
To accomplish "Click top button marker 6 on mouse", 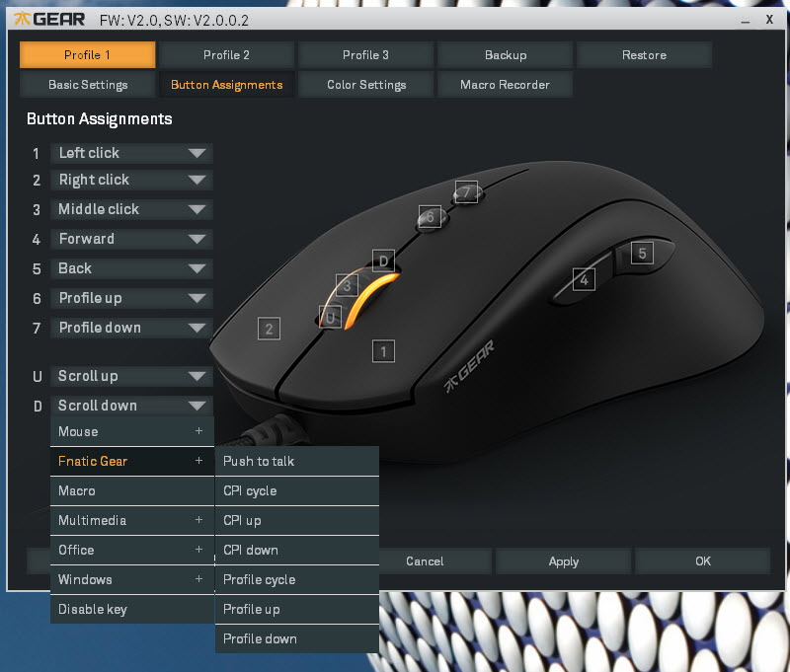I will click(430, 216).
